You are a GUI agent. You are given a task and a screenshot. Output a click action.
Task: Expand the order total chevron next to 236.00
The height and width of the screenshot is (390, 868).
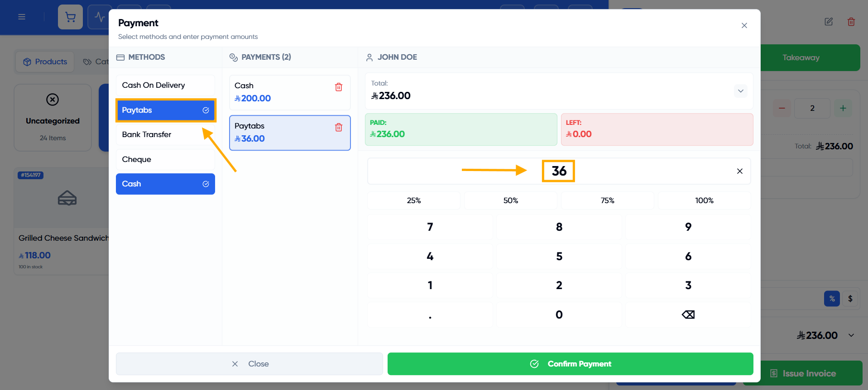pos(851,335)
